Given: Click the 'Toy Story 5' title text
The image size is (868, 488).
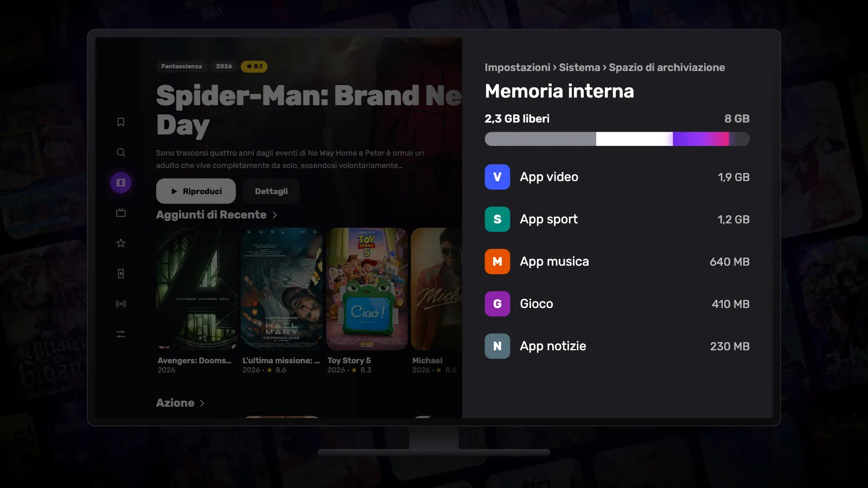Looking at the screenshot, I should pyautogui.click(x=349, y=361).
